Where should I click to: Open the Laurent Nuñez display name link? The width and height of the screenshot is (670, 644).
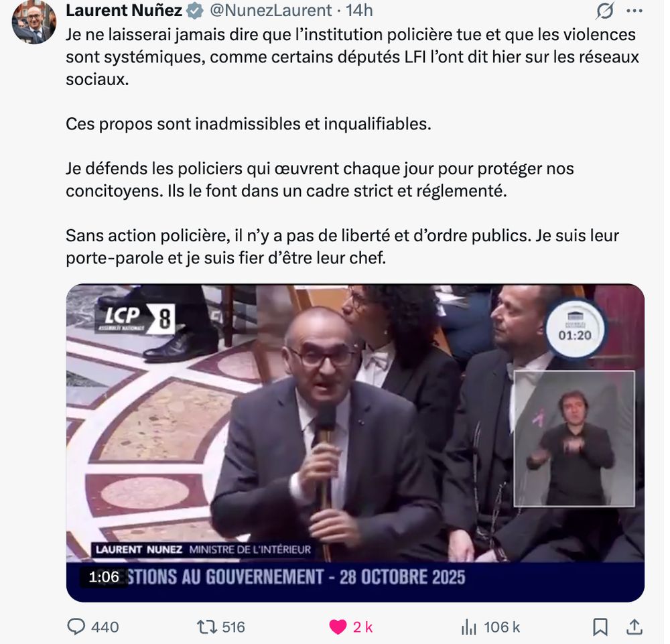[x=124, y=10]
